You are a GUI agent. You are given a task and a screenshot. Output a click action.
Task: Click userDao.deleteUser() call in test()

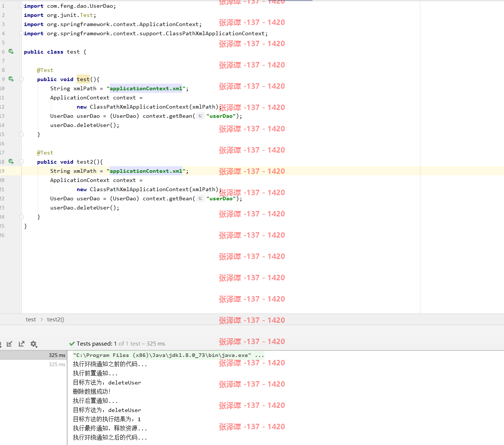coord(85,125)
